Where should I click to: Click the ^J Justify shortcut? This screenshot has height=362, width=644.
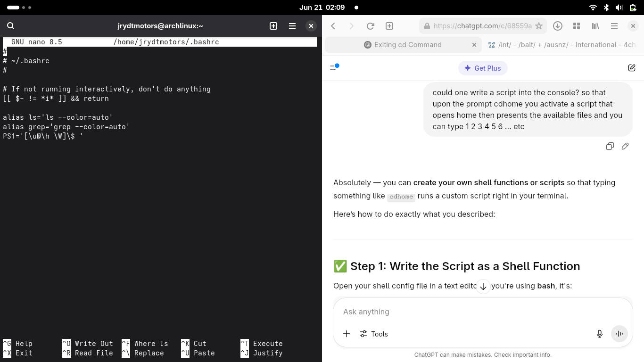click(x=262, y=353)
